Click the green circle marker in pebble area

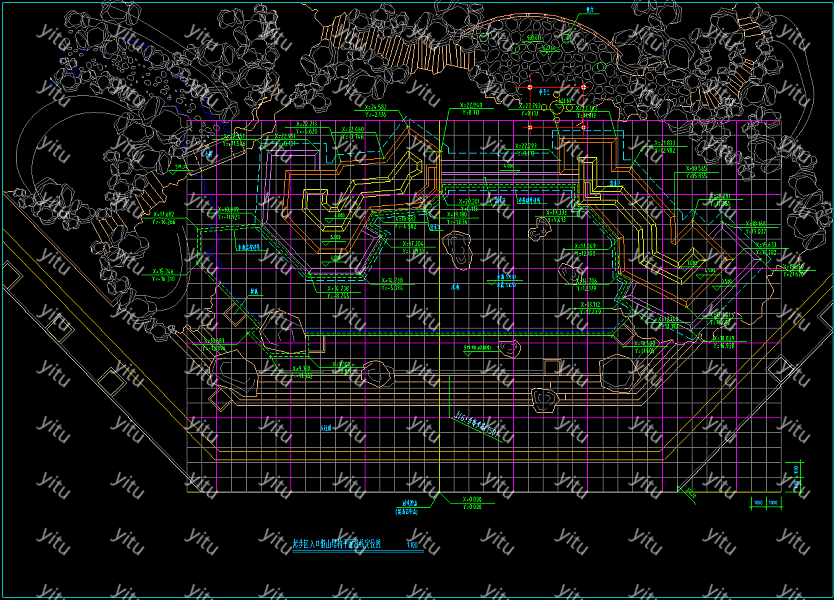tap(566, 40)
